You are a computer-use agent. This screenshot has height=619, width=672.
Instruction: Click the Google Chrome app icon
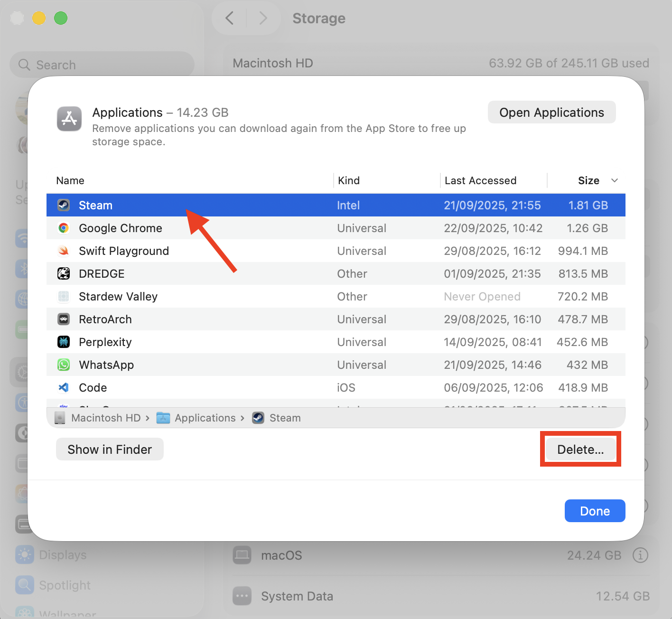[64, 228]
